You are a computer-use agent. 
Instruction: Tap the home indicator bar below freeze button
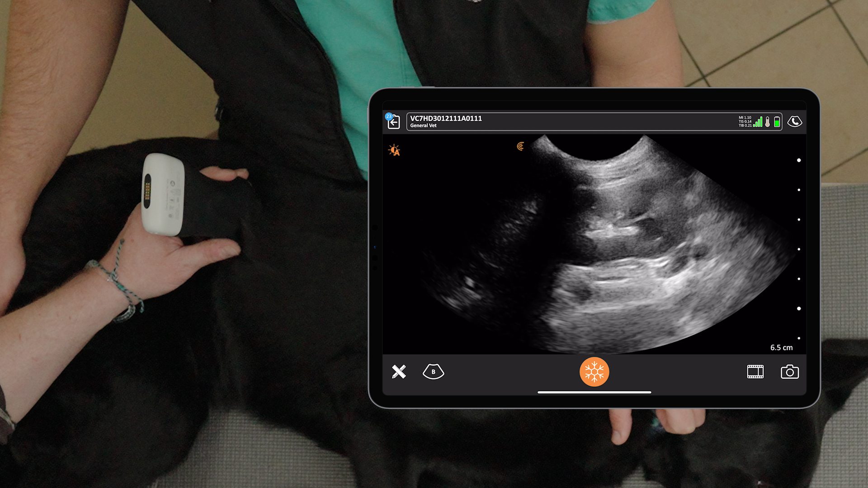(594, 392)
